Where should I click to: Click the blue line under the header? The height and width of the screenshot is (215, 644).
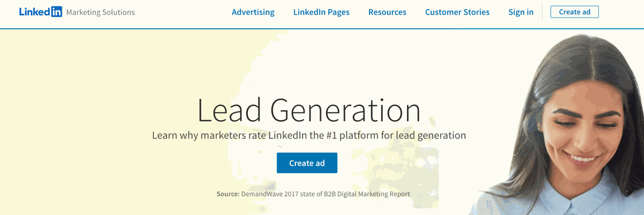(322, 29)
